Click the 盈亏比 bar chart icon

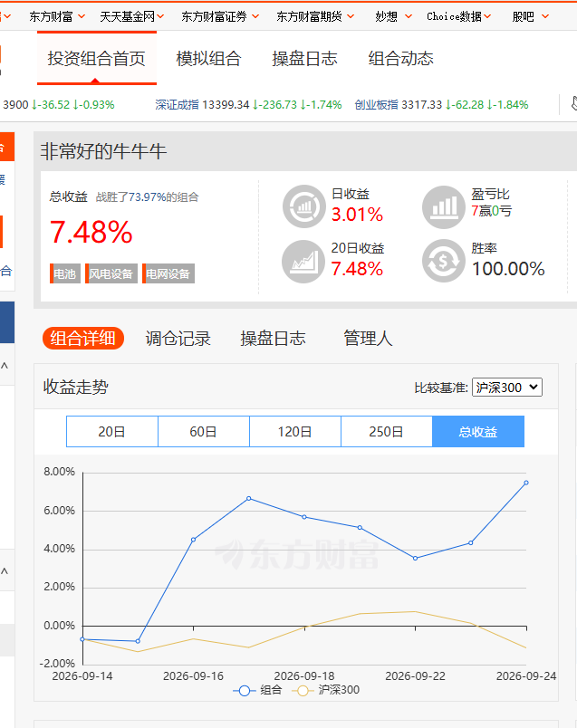pos(444,206)
